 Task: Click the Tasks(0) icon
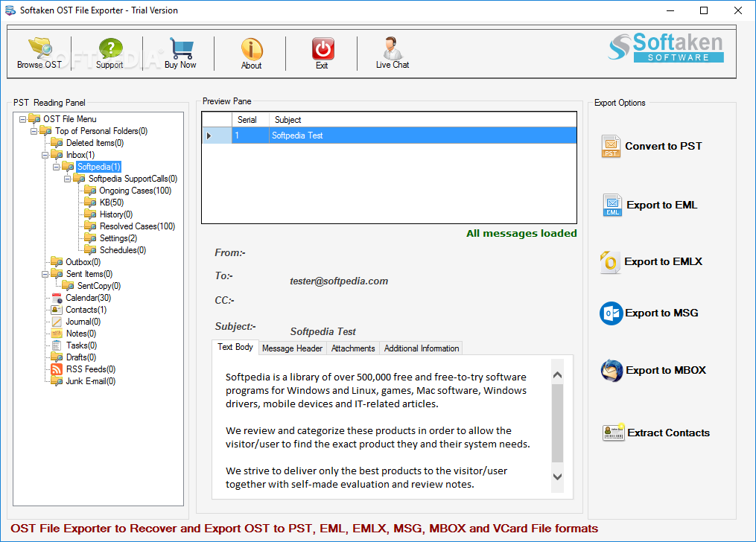point(57,345)
